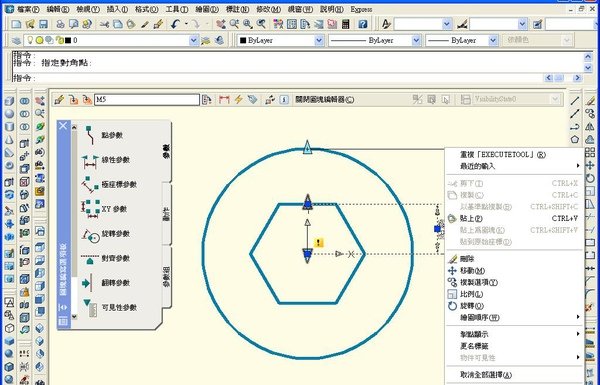Open the Undo history dropdown arrow
This screenshot has height=385, width=600.
(x=186, y=24)
